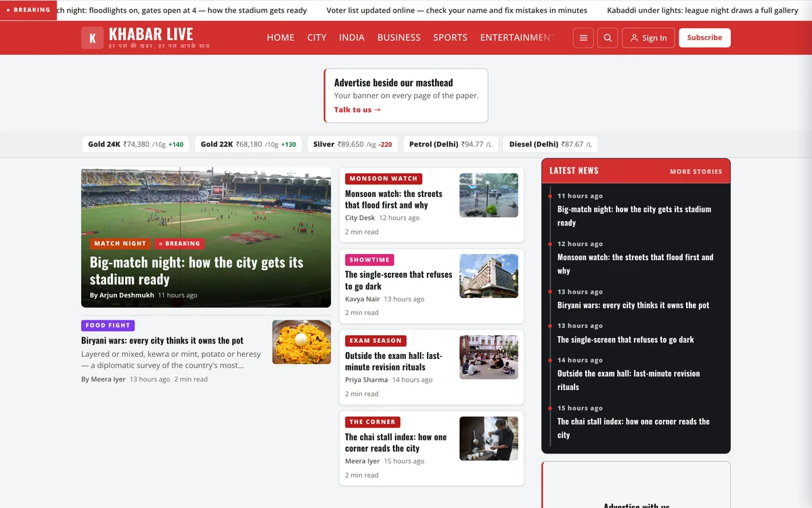Click the MATCH NIGHT tag
The height and width of the screenshot is (508, 812).
[120, 243]
